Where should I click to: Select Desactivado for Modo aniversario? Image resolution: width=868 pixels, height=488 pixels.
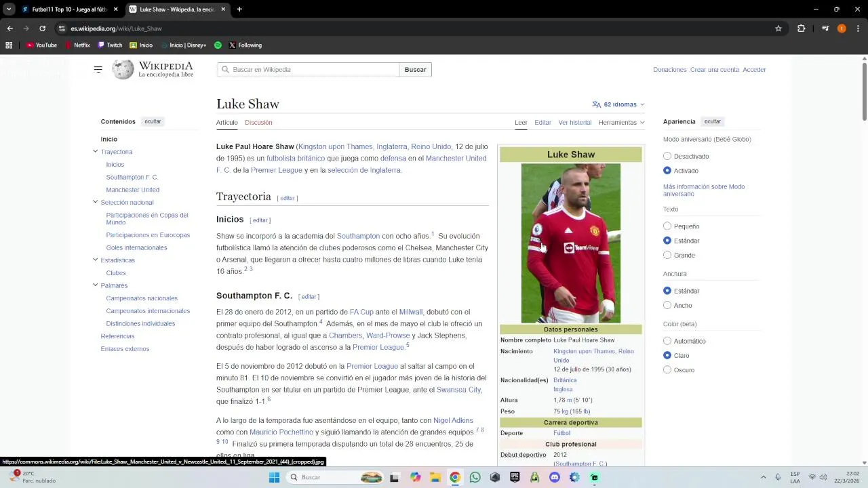(x=667, y=156)
